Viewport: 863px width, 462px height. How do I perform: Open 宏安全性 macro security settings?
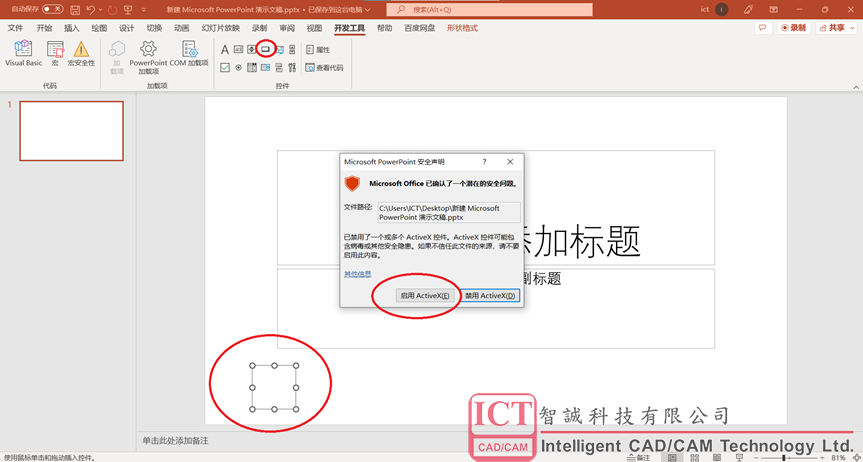81,53
